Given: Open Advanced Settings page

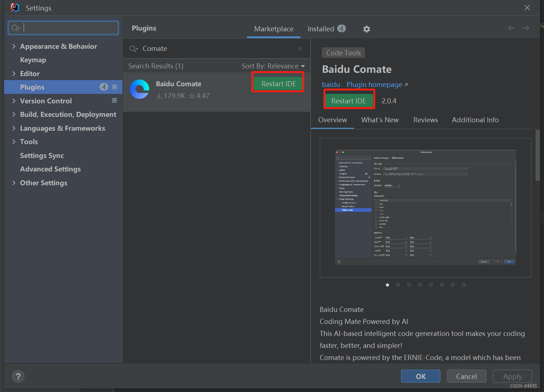Looking at the screenshot, I should tap(50, 169).
